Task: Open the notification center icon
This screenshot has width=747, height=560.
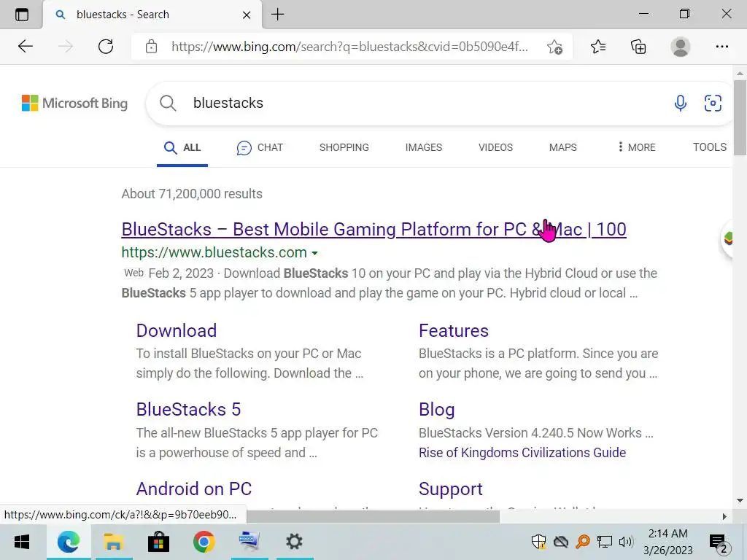Action: pos(719,542)
